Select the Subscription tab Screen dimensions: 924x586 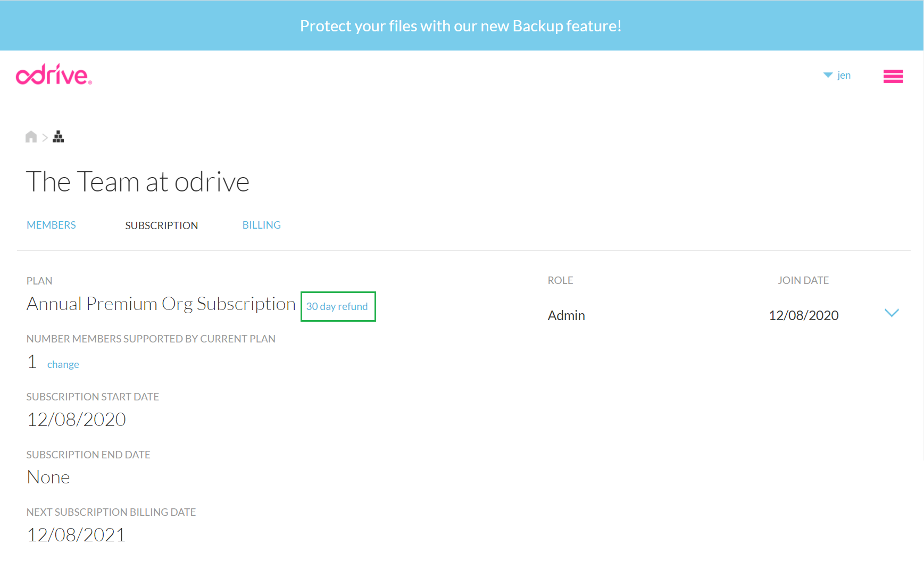pos(161,225)
